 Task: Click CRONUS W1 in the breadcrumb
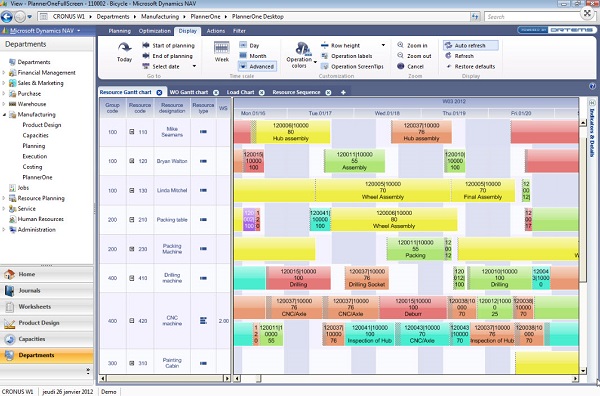point(69,16)
